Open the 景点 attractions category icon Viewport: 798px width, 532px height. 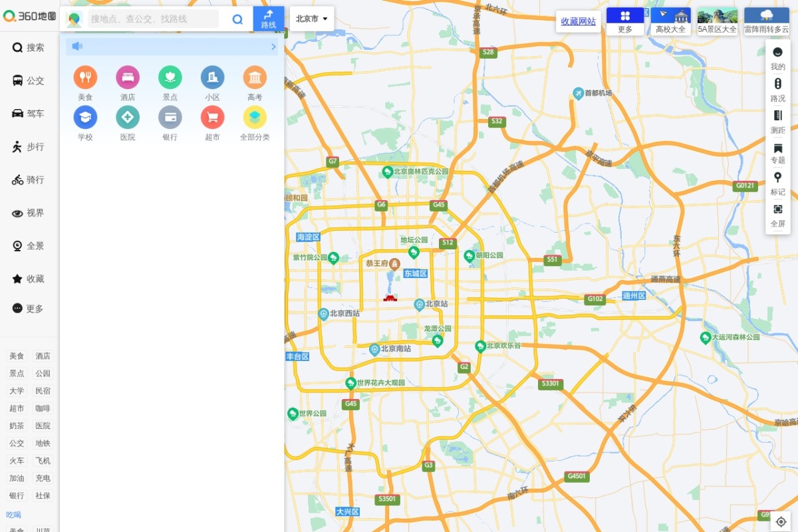(x=170, y=78)
